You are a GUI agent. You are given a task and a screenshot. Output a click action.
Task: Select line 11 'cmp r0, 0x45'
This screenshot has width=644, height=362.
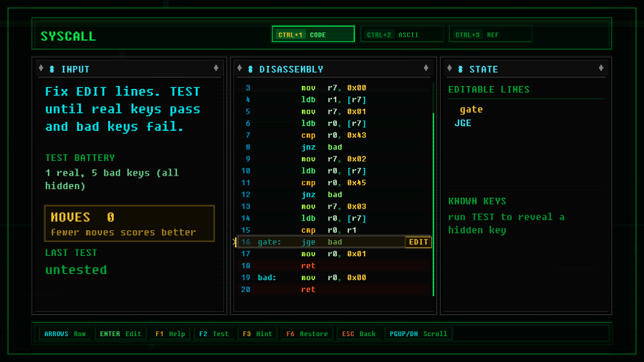coord(334,183)
